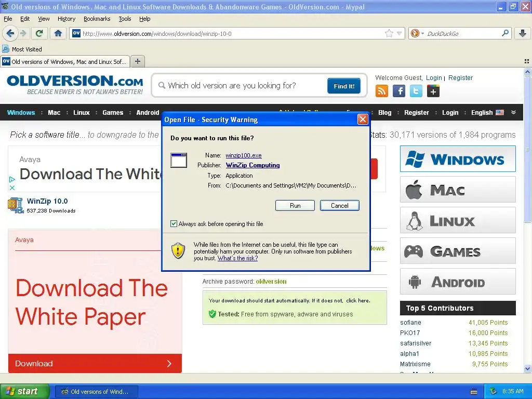Image resolution: width=532 pixels, height=399 pixels.
Task: Select the Android platform banner button
Action: click(x=458, y=282)
